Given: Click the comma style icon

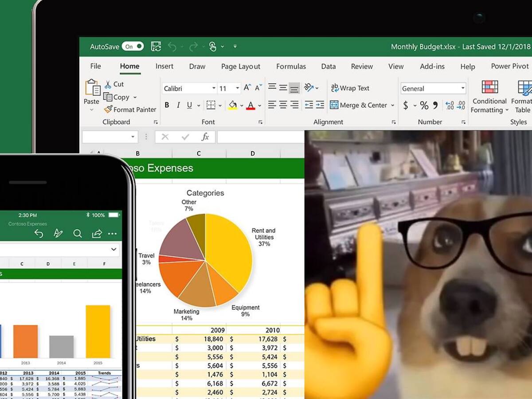Looking at the screenshot, I should pyautogui.click(x=436, y=105).
